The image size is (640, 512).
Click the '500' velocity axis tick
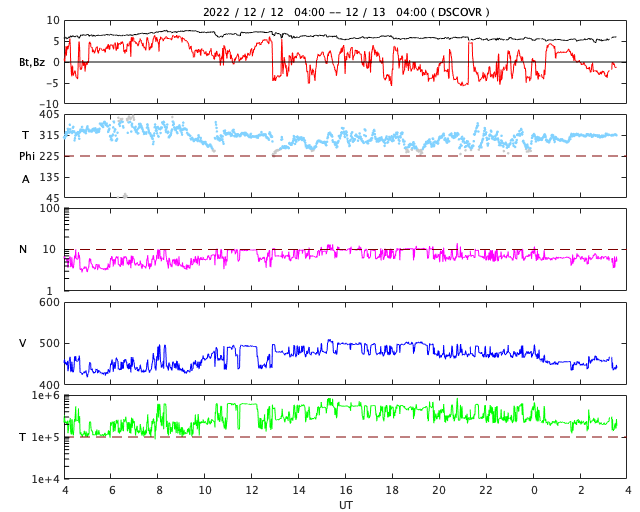49,343
